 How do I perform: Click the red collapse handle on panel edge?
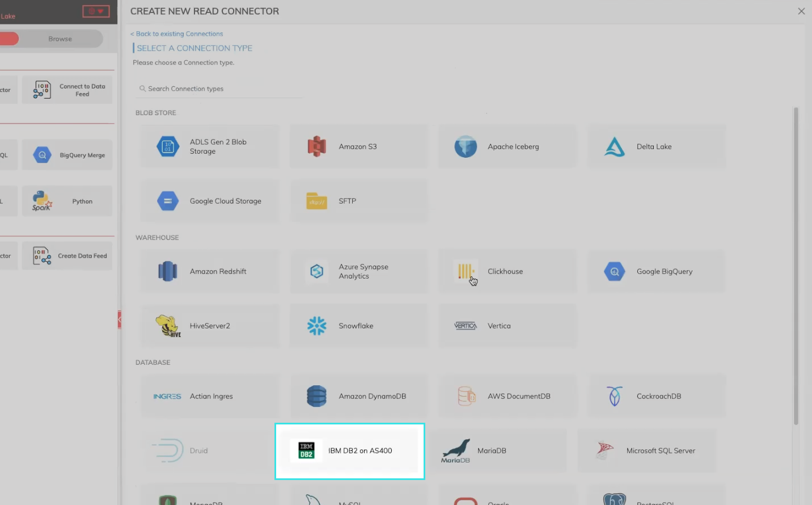point(119,320)
